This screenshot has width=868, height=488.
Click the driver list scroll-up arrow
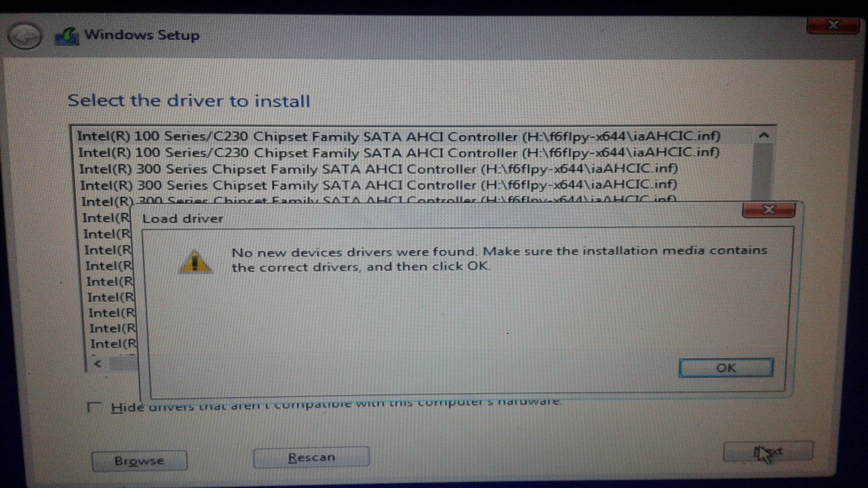764,136
